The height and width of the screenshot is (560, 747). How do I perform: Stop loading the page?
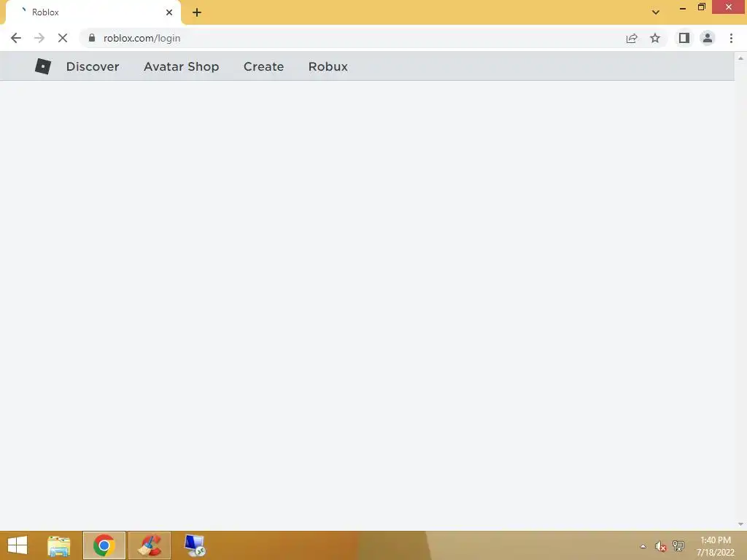63,38
